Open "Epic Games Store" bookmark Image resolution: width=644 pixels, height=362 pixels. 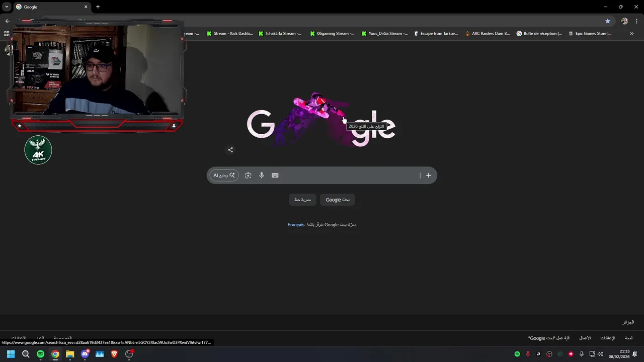point(590,34)
